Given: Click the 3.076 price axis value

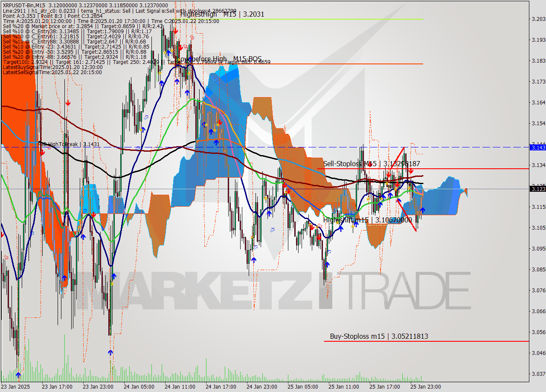Looking at the screenshot, I should (x=538, y=290).
